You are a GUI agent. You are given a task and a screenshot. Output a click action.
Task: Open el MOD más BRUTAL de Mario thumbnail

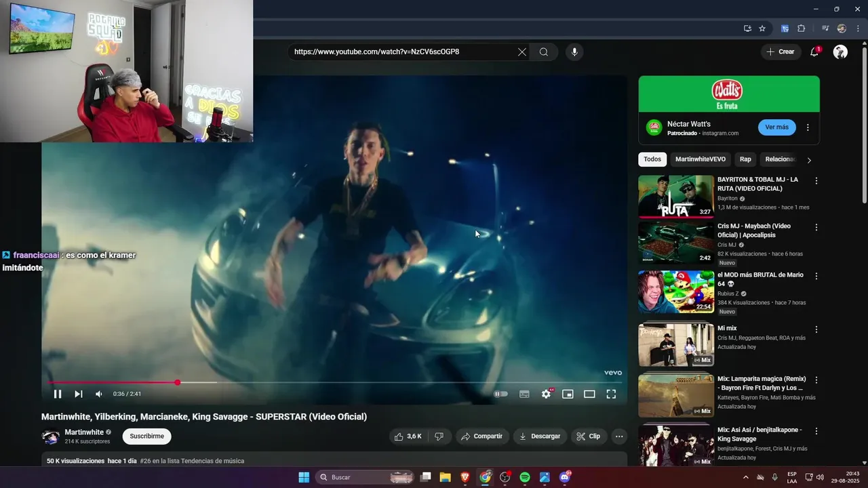[676, 292]
